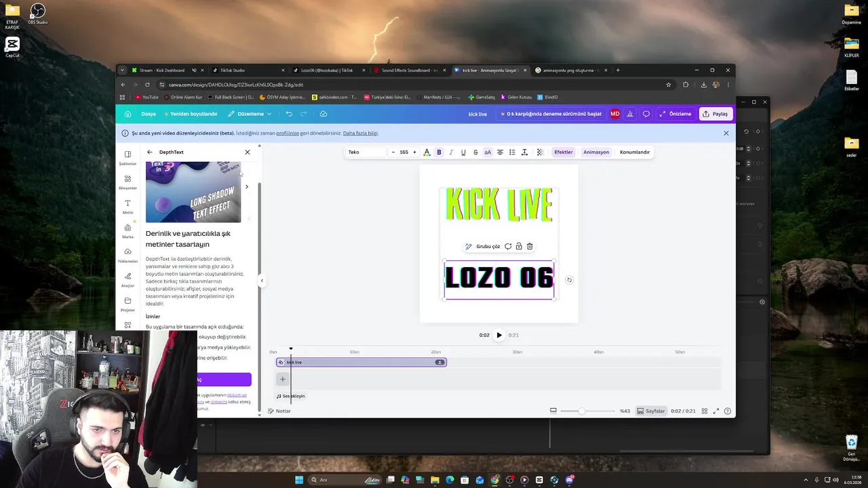Open the Yüklemeler sidebar panel
868x488 pixels.
pos(127,256)
